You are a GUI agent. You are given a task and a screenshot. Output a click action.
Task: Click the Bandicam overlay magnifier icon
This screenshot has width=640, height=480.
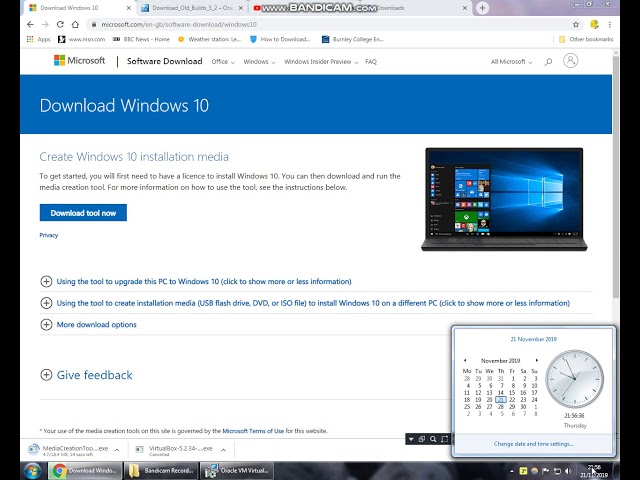point(433,439)
